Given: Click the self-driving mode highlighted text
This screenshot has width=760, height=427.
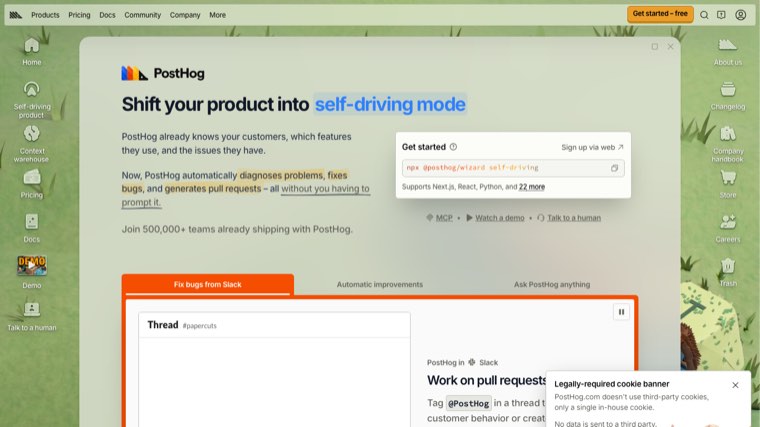Looking at the screenshot, I should [390, 104].
